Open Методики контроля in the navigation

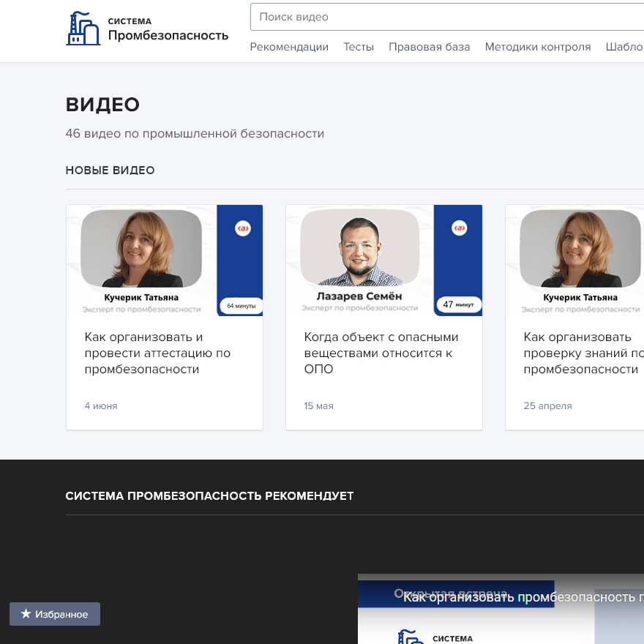(x=538, y=47)
